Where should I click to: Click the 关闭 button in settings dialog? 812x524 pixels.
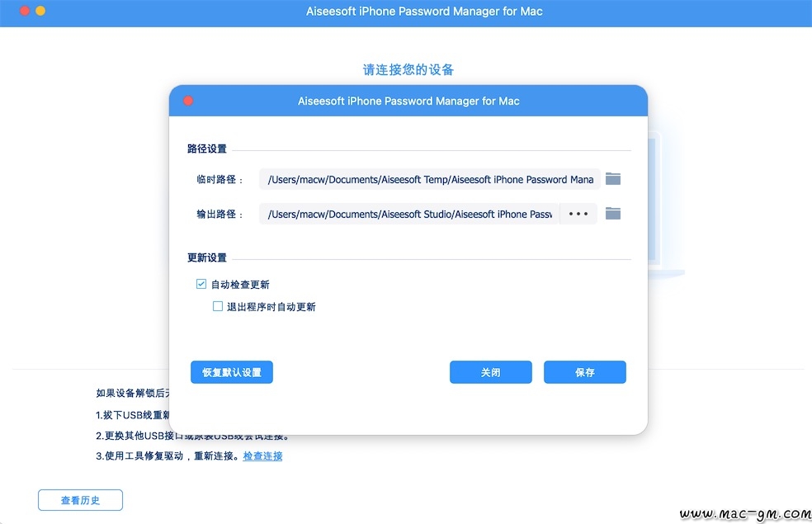(490, 372)
